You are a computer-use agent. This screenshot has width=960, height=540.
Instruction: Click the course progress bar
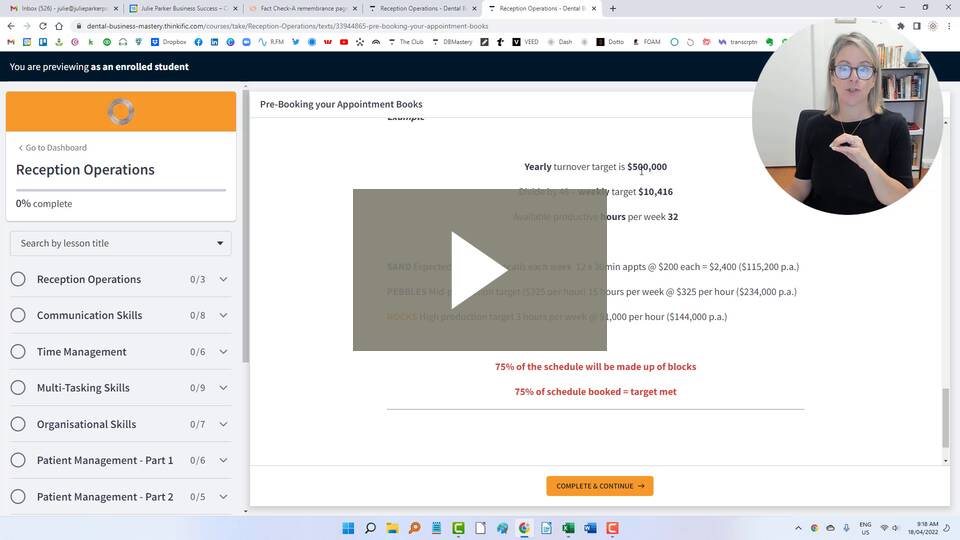click(121, 190)
